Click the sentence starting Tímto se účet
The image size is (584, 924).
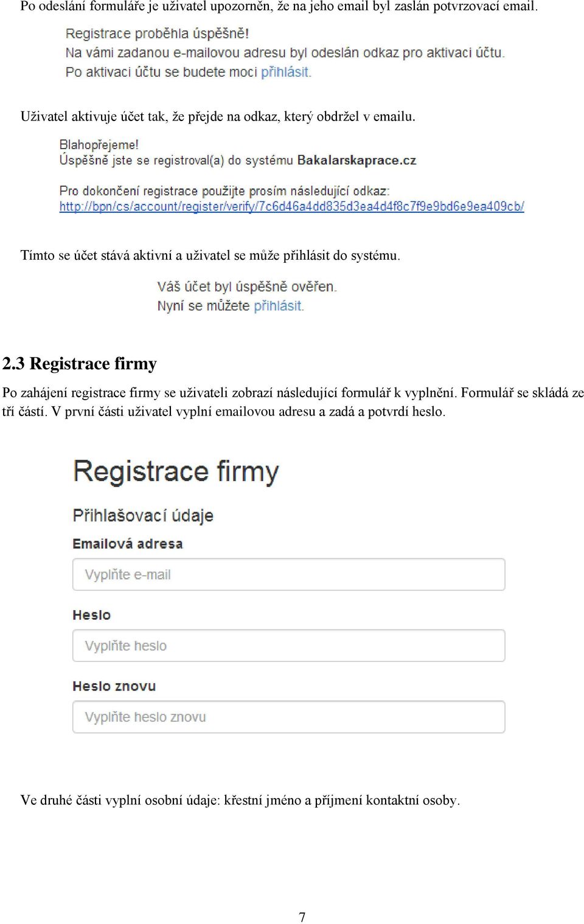[x=210, y=255]
